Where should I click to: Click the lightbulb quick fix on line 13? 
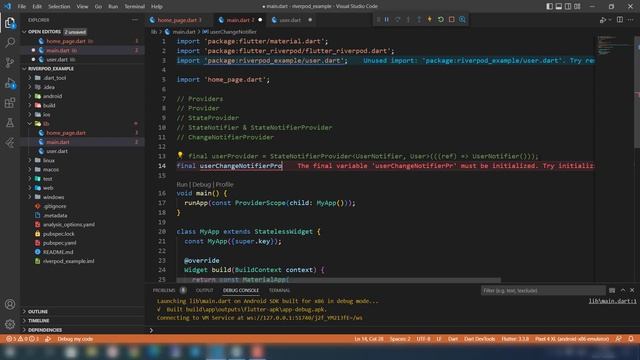pyautogui.click(x=180, y=156)
